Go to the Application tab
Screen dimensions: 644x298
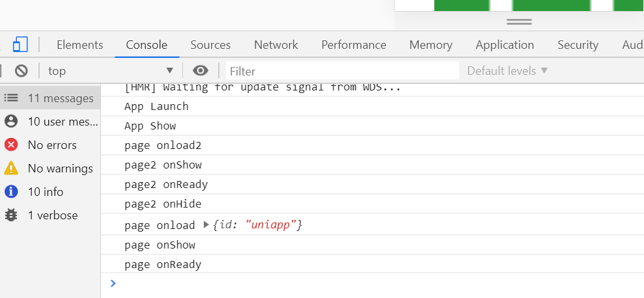(x=505, y=45)
